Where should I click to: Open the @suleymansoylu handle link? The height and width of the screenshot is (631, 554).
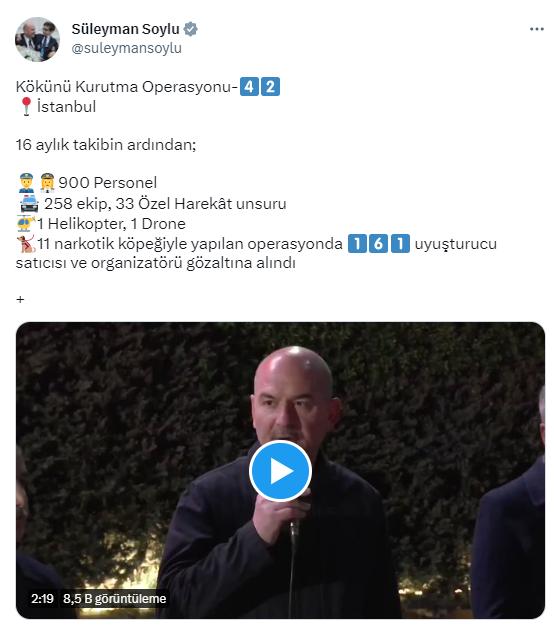point(126,48)
